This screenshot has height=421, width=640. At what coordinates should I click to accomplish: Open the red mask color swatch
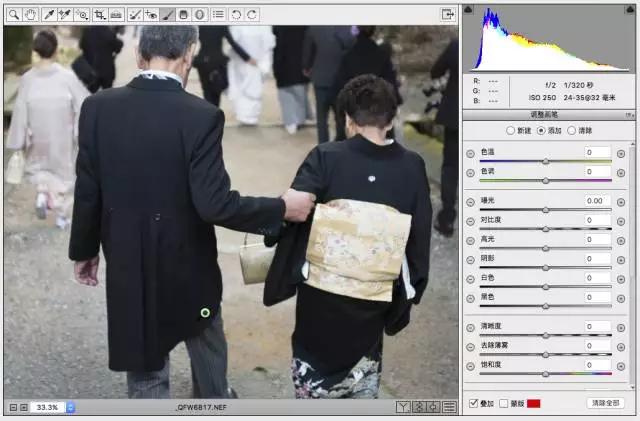533,403
